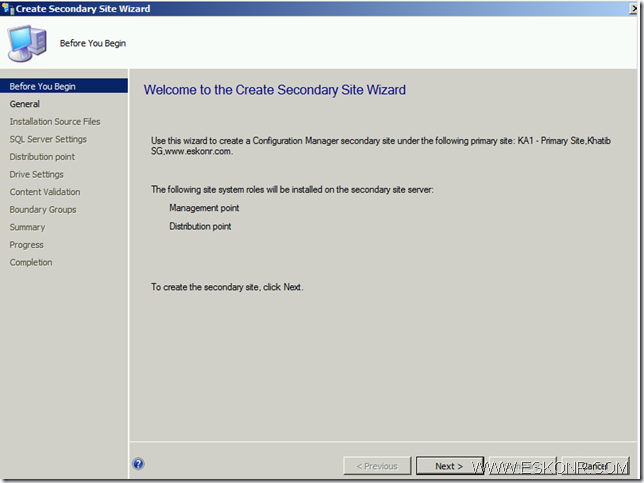
Task: Go to the General step
Action: coord(25,104)
